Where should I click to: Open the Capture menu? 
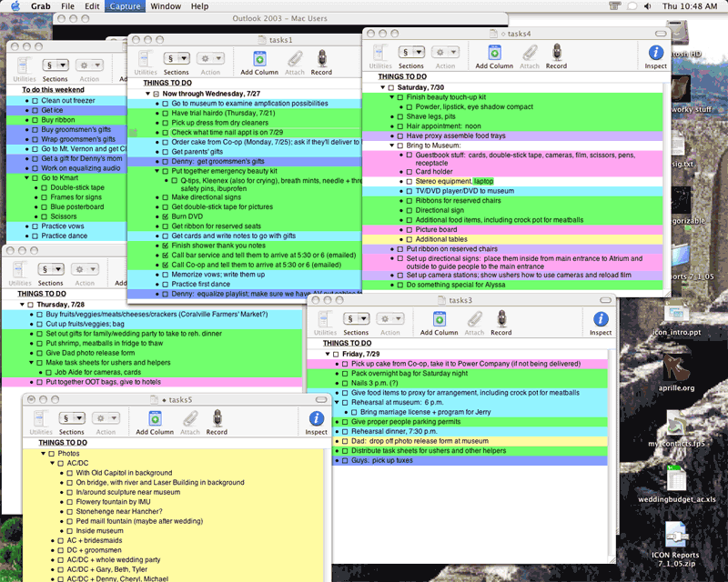point(124,6)
